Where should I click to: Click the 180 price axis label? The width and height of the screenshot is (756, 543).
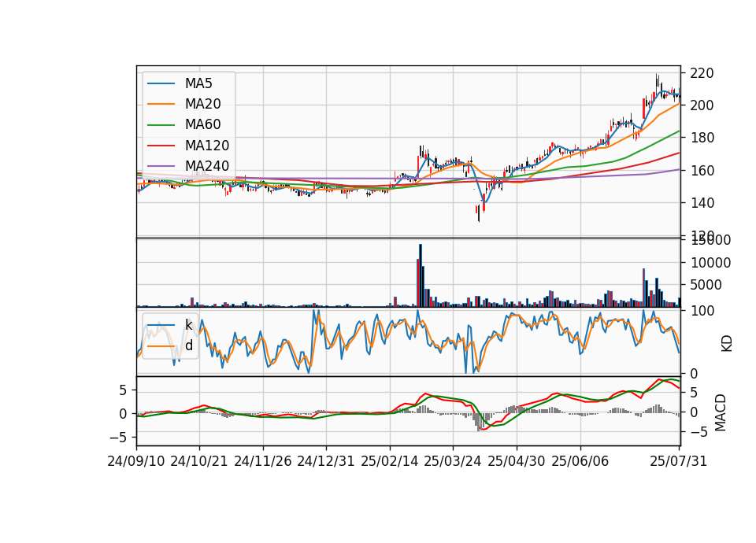702,138
